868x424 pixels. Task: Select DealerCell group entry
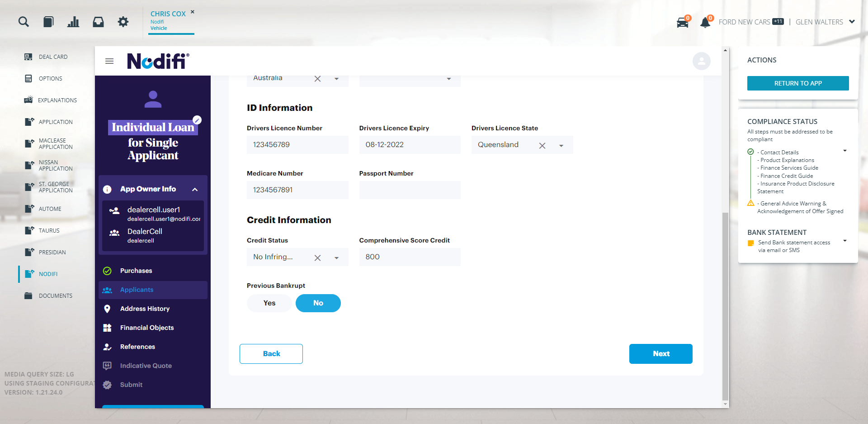153,235
